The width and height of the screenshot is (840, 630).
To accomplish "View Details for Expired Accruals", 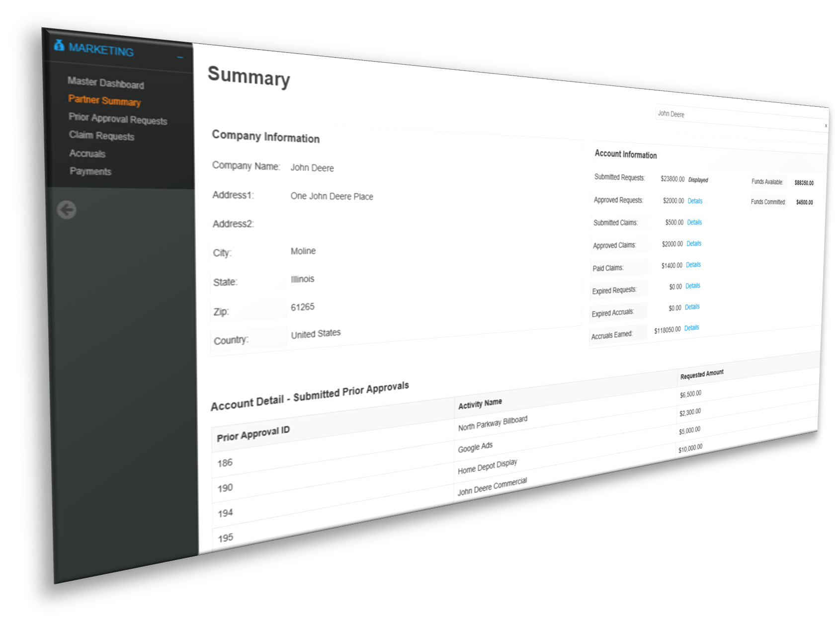I will coord(692,307).
